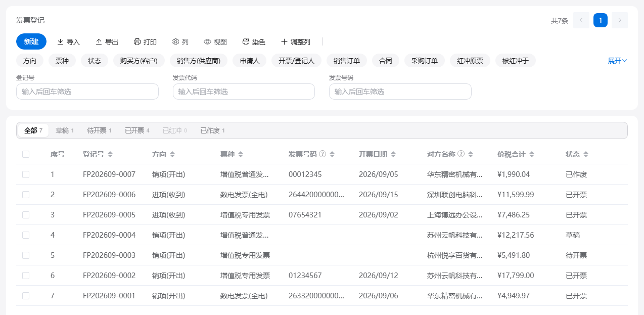The image size is (644, 315).
Task: Switch to the 待开票 tab
Action: (100, 130)
